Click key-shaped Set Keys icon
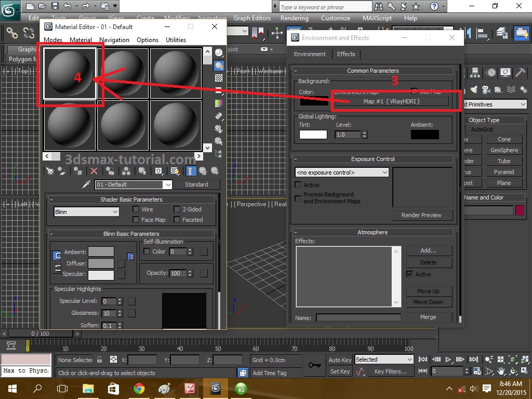Viewport: 532px width, 399px height. tap(314, 365)
